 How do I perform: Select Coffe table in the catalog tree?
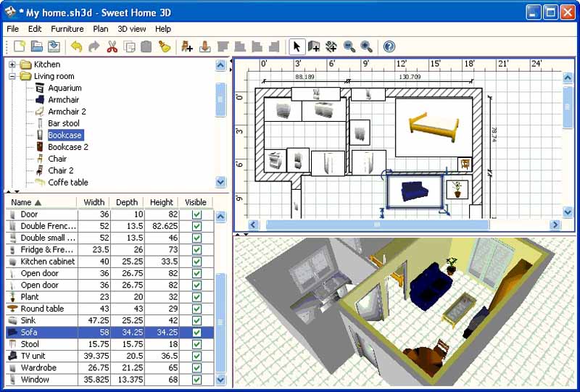pyautogui.click(x=68, y=183)
